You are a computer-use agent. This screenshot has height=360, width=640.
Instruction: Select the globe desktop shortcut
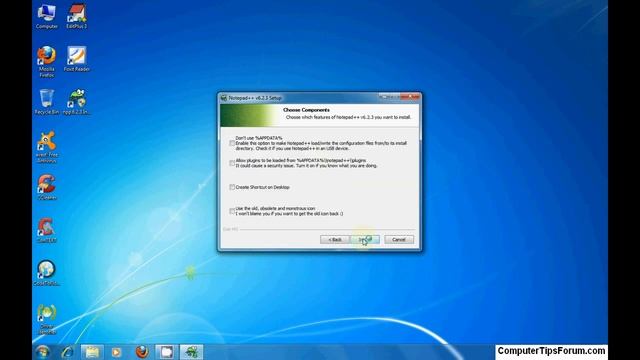(47, 273)
